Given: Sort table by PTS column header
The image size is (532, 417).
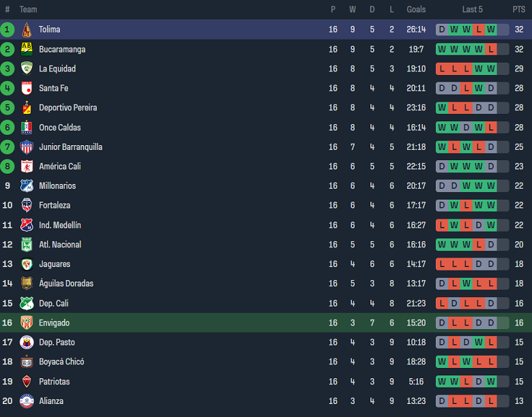Looking at the screenshot, I should click(x=518, y=10).
